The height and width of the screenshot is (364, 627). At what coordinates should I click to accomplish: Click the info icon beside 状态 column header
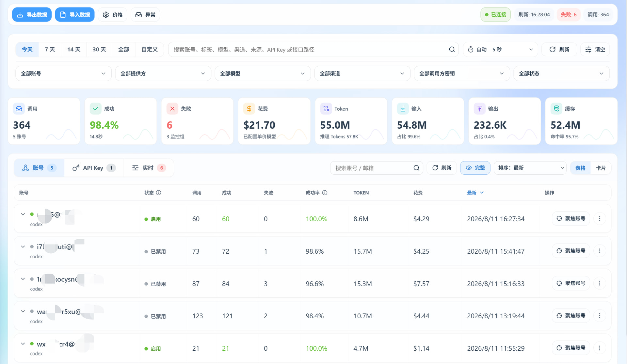coord(158,193)
